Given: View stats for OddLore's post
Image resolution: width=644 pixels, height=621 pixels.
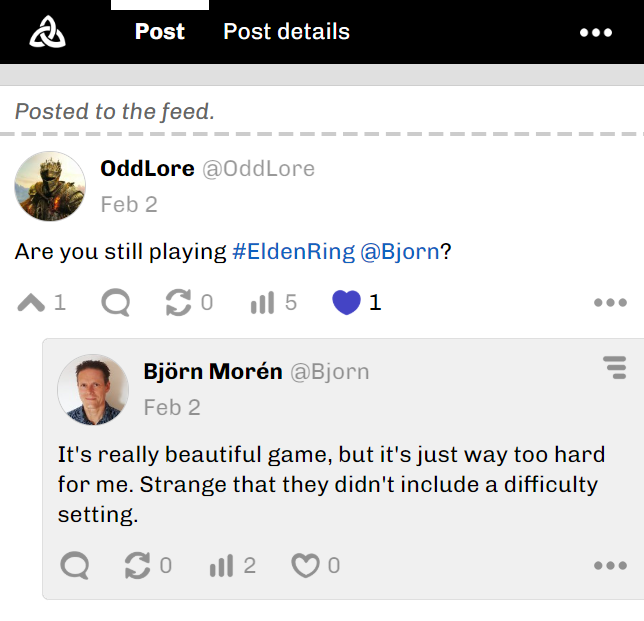Looking at the screenshot, I should [x=262, y=303].
